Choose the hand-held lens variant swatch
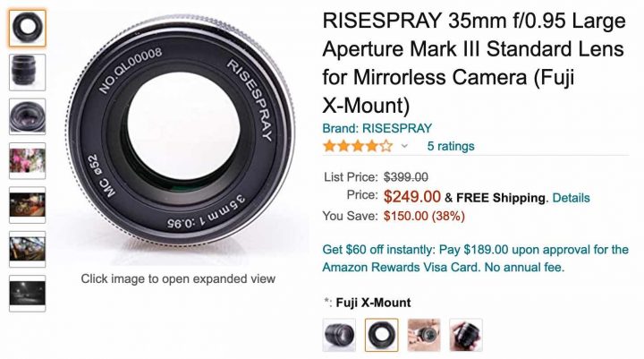Screen dimensions: 644x359 click(424, 335)
